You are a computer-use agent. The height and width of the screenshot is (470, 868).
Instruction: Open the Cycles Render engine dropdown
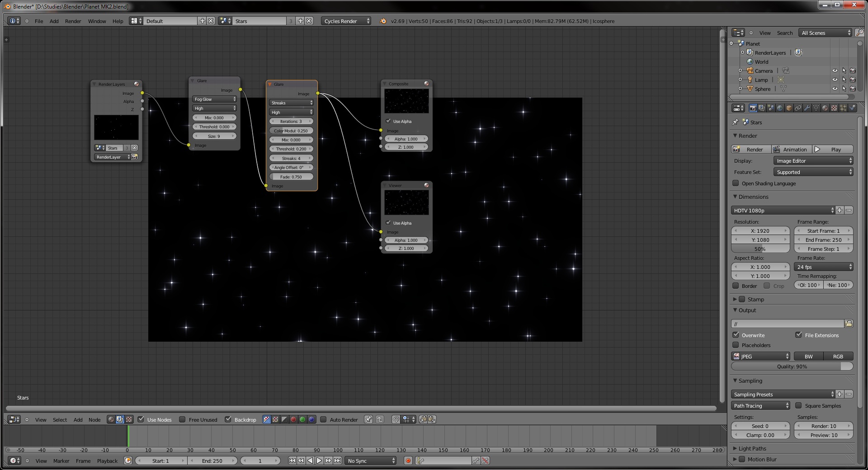(347, 21)
